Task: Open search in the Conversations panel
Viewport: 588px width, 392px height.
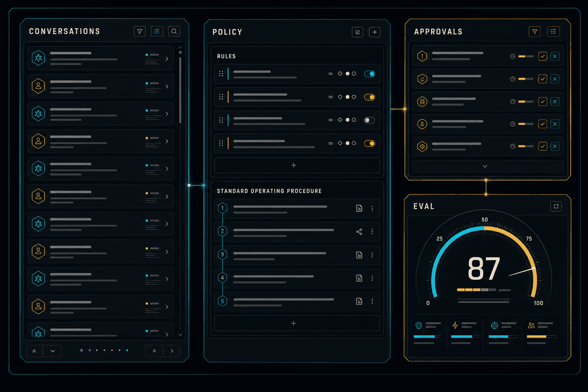Action: (174, 32)
